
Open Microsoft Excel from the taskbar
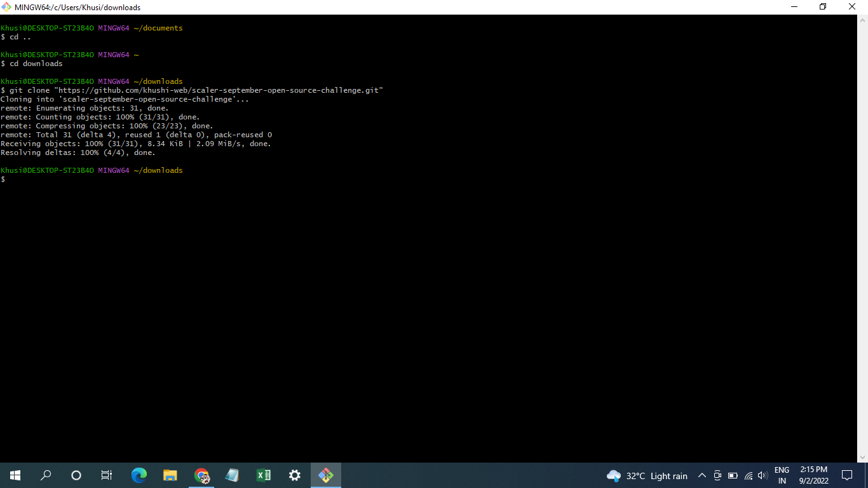tap(263, 475)
